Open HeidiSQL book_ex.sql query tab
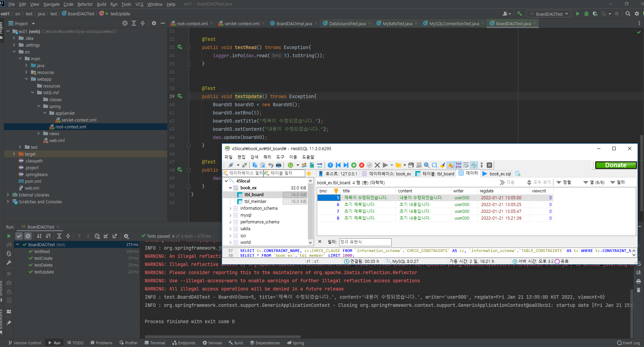This screenshot has height=347, width=644. pyautogui.click(x=497, y=174)
